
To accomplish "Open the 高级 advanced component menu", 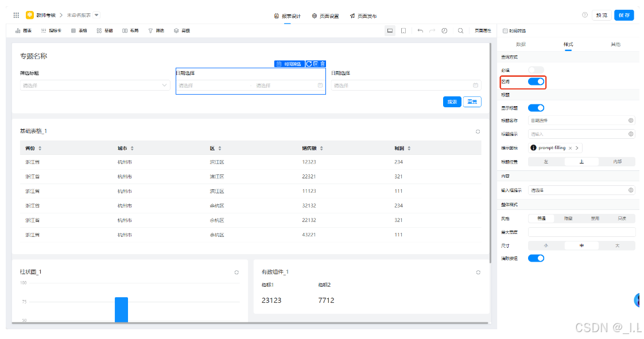I will click(181, 31).
